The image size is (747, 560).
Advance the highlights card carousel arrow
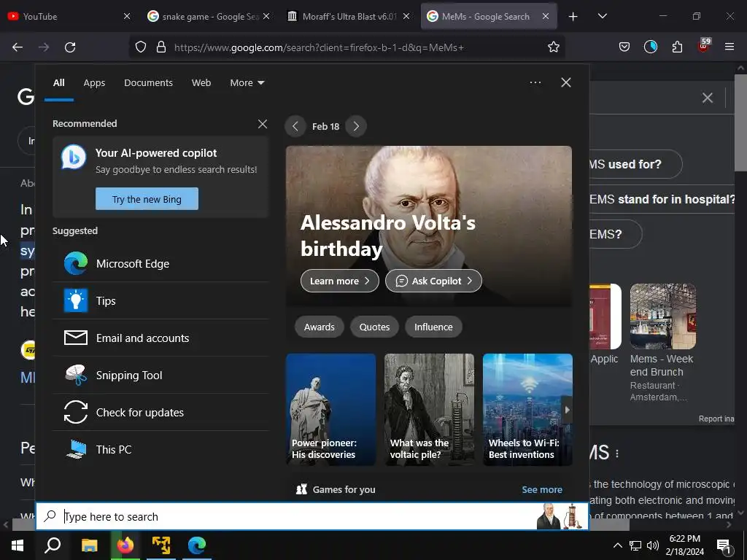click(567, 410)
